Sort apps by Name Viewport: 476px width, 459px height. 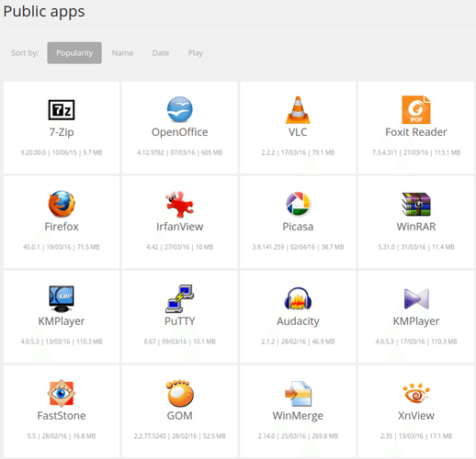point(122,53)
